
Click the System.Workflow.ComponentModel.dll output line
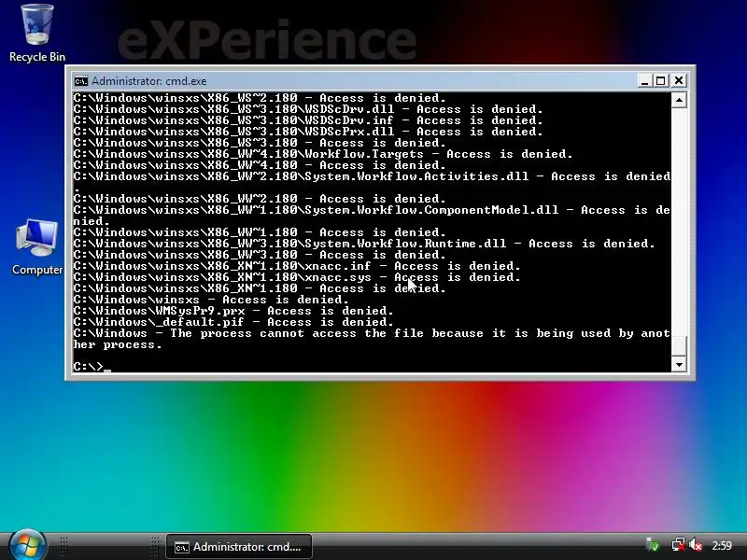click(x=372, y=216)
